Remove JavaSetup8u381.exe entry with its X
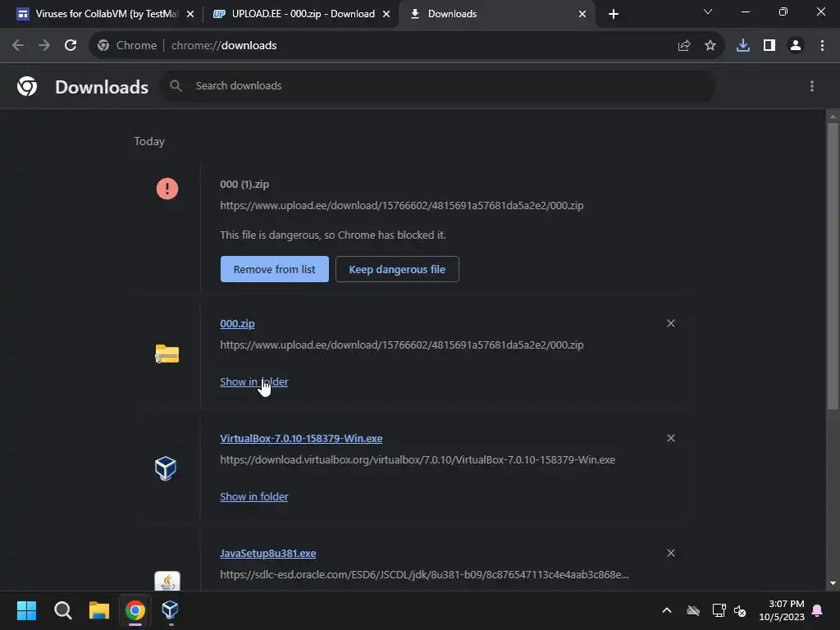The image size is (840, 630). [x=671, y=553]
